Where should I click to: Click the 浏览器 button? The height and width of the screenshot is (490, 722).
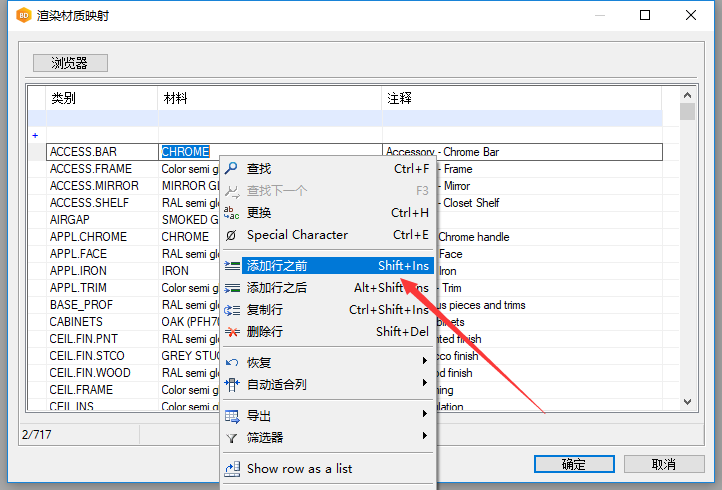coord(70,63)
